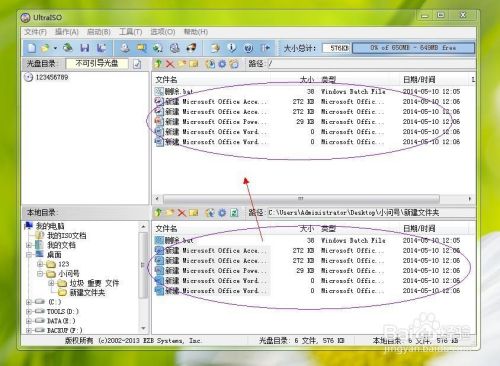Click the green Open CD/DVD disc icon

[x=68, y=48]
